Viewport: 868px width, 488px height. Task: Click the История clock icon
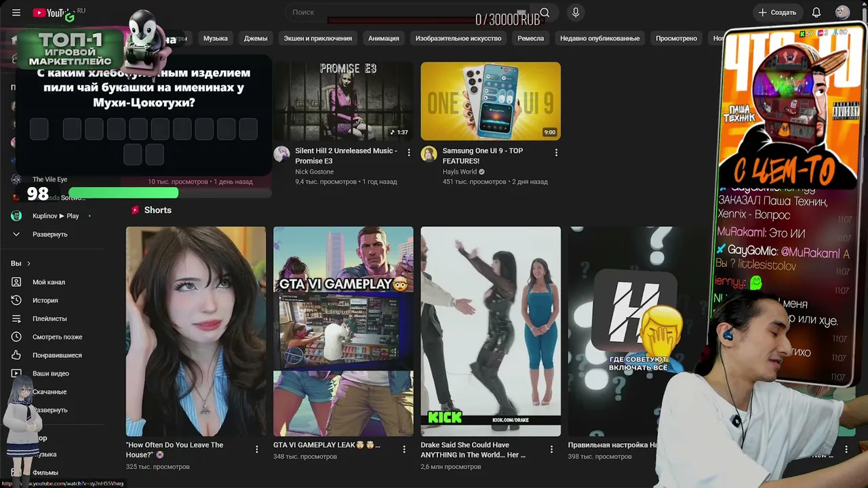click(x=16, y=300)
